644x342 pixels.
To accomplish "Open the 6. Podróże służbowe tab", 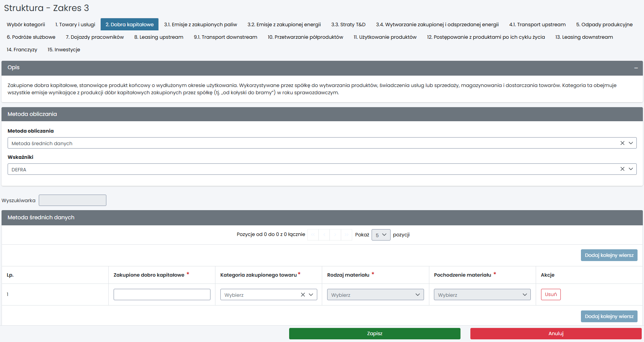I will coord(31,37).
